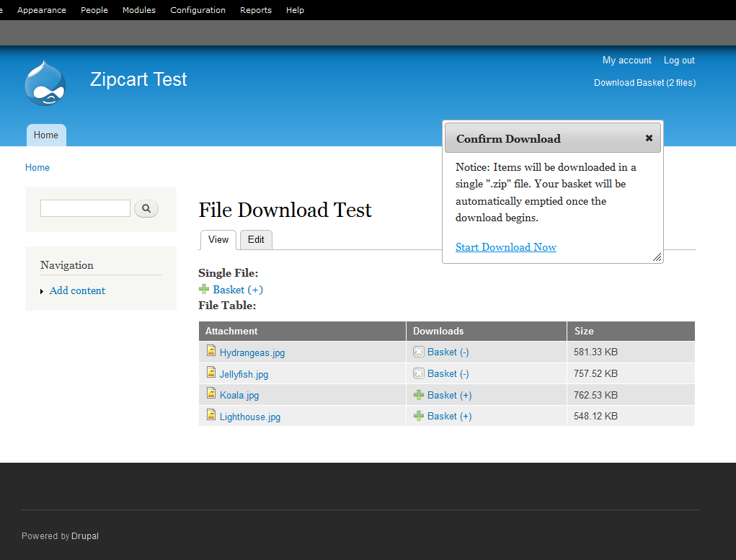Click the Home breadcrumb link
Viewport: 736px width, 560px height.
37,168
